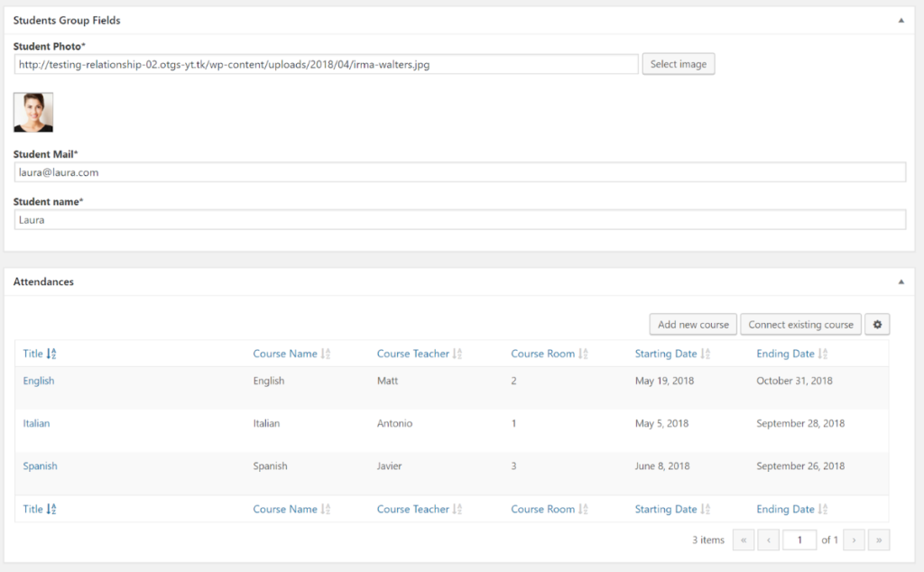Open the Spanish course link
This screenshot has height=572, width=924.
[40, 466]
